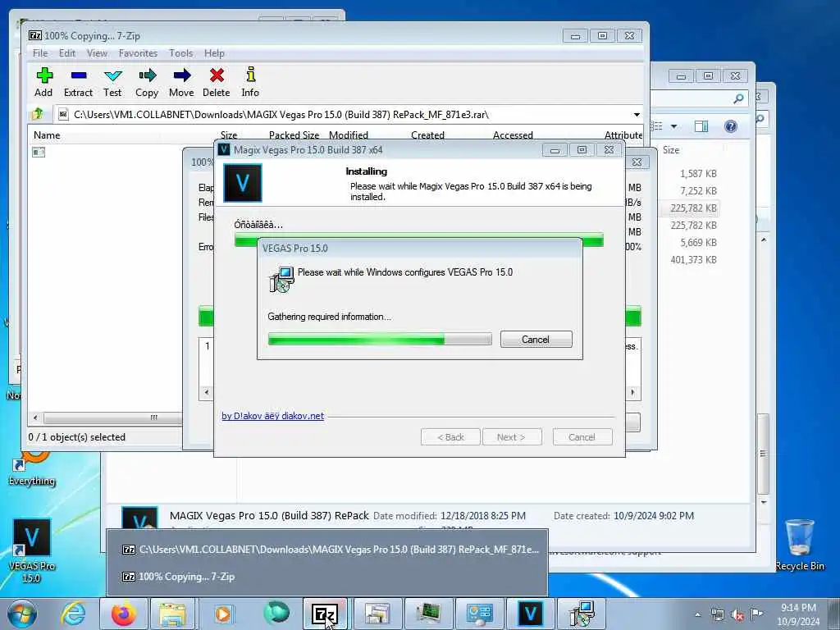Click right scroll arrow in copy log
840x630 pixels.
tap(632, 393)
